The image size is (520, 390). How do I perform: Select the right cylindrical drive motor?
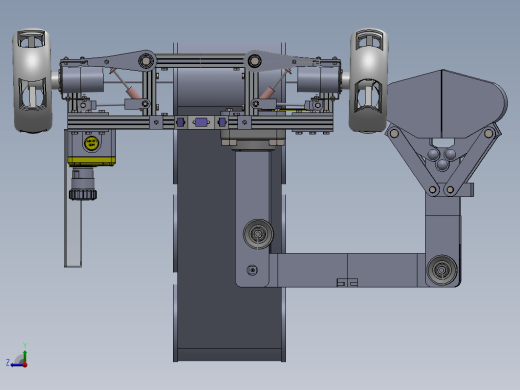click(318, 79)
